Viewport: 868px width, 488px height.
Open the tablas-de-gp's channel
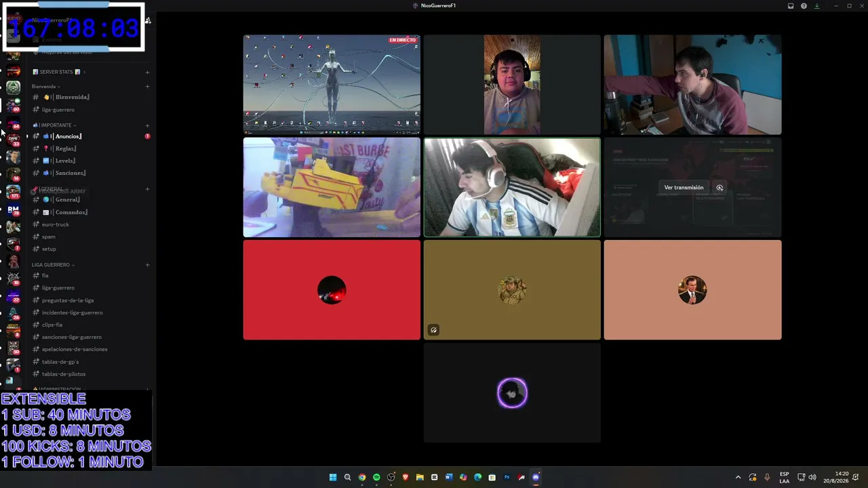pos(89,362)
